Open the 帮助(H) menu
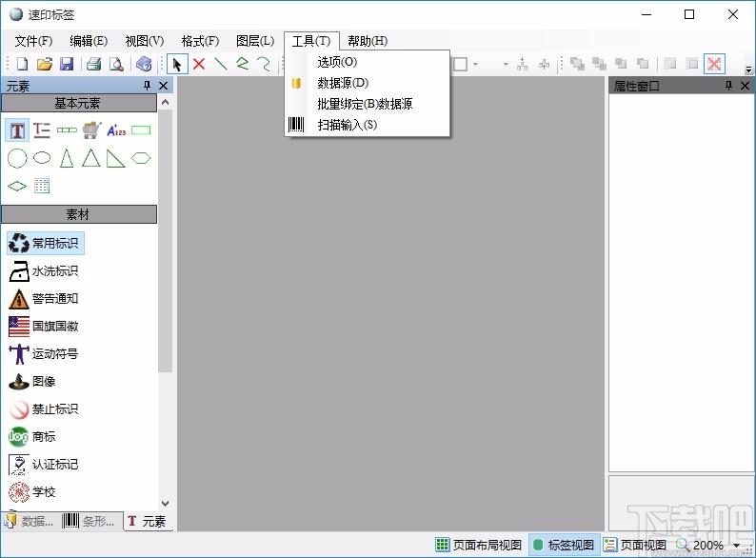756x558 pixels. (368, 41)
